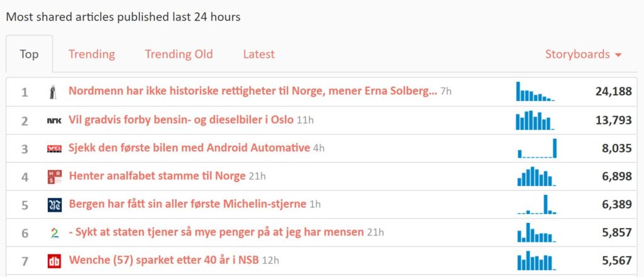
Task: Click the newspaper icon beside the Bergen Michelin article
Action: point(54,205)
